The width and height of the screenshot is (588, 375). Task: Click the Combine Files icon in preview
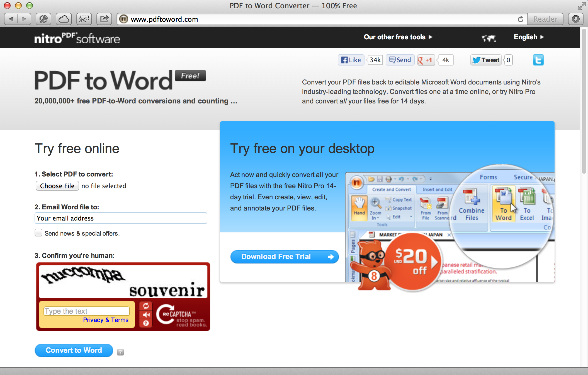[472, 205]
